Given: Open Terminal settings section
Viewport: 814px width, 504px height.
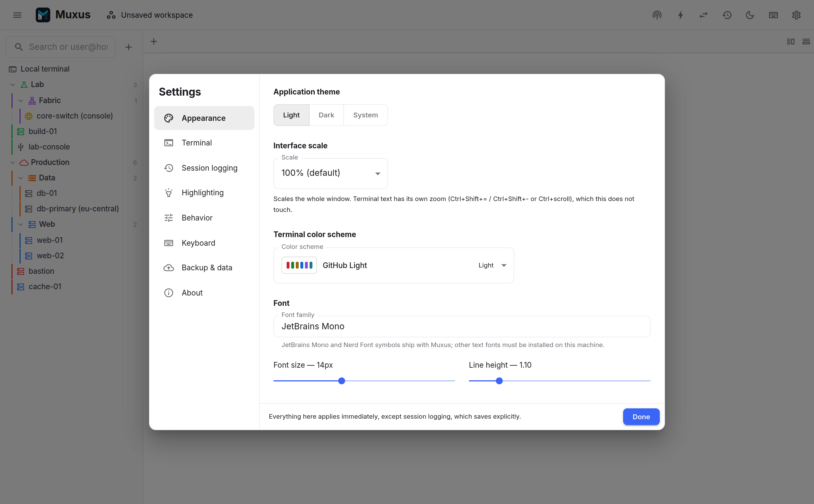Looking at the screenshot, I should pyautogui.click(x=204, y=143).
